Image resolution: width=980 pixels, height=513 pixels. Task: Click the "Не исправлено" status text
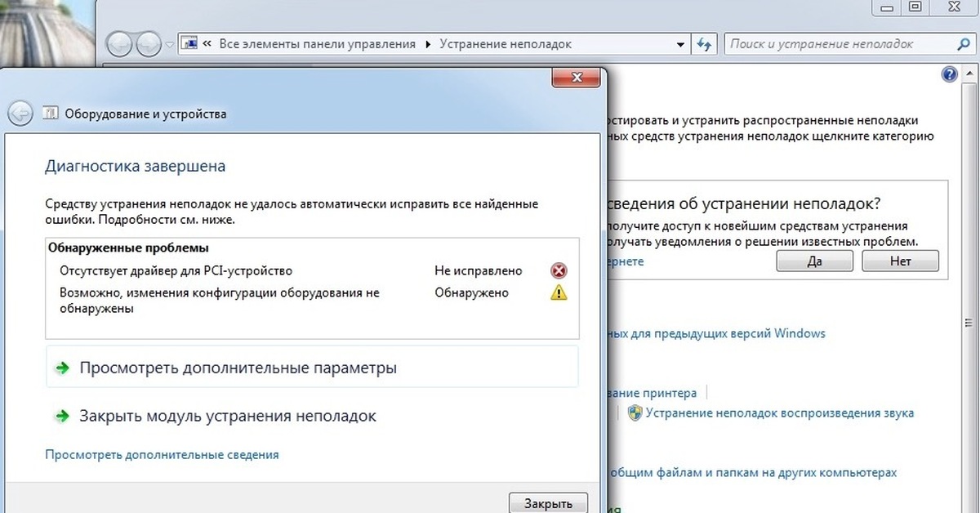478,270
